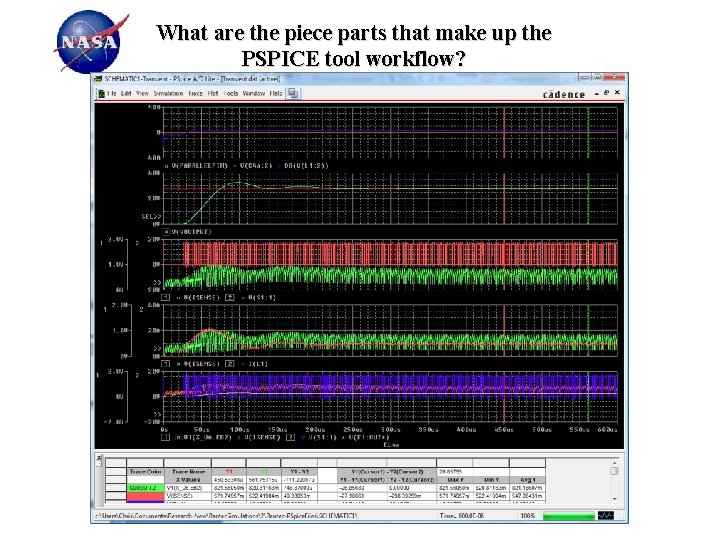The height and width of the screenshot is (540, 720).
Task: Open the Trace menu
Action: [x=196, y=93]
